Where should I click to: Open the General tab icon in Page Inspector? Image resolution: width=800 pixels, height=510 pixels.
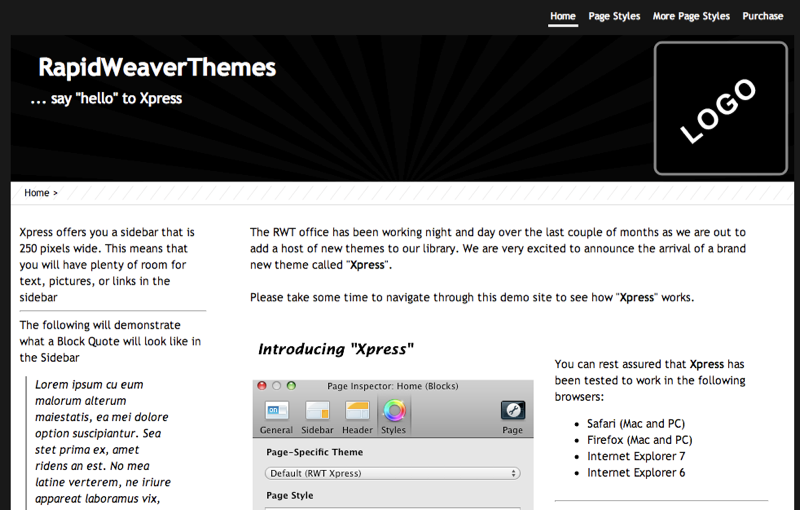276,411
